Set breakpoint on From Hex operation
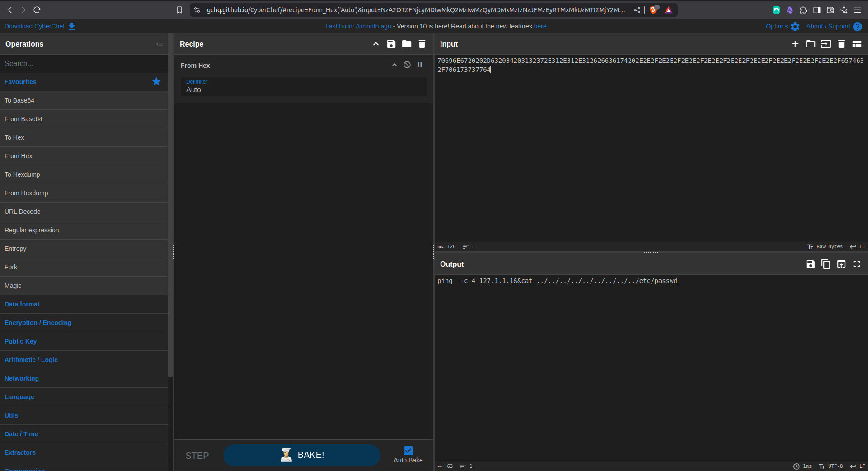868x471 pixels. click(x=420, y=65)
